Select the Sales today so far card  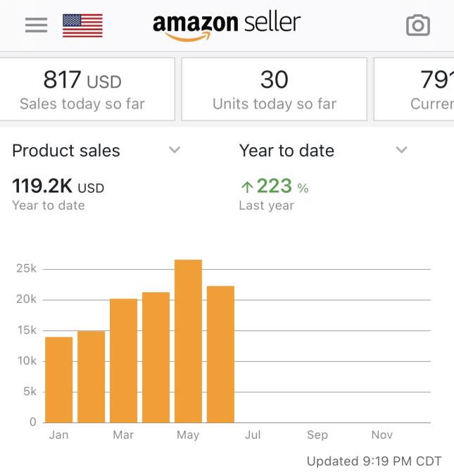click(x=87, y=89)
